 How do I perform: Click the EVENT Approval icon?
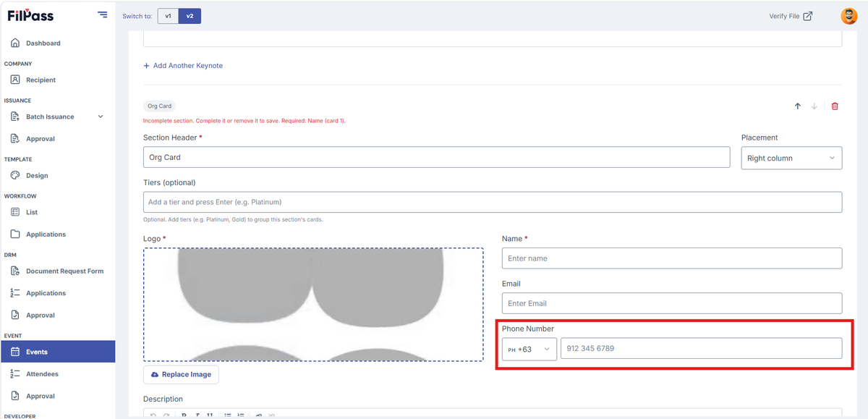(15, 397)
